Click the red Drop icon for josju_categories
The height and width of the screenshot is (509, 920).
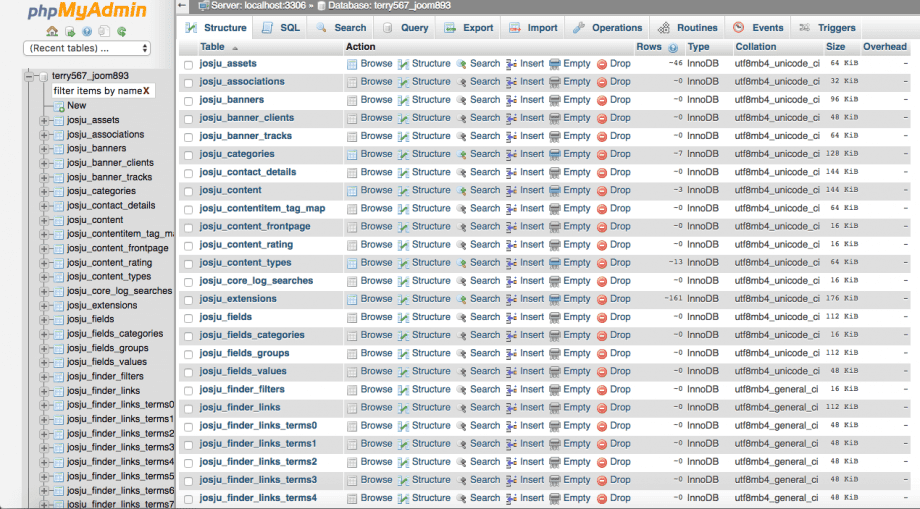[601, 155]
